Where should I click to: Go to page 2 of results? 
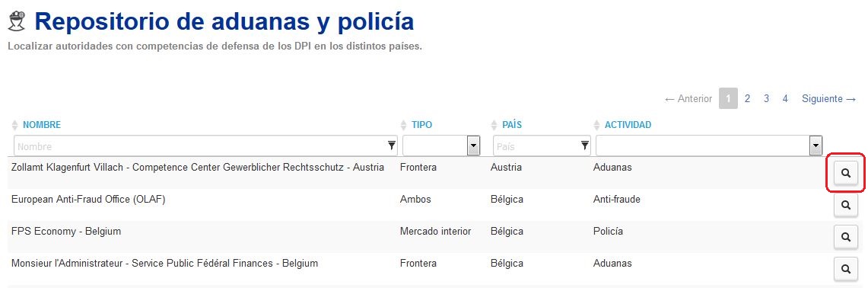tap(747, 99)
